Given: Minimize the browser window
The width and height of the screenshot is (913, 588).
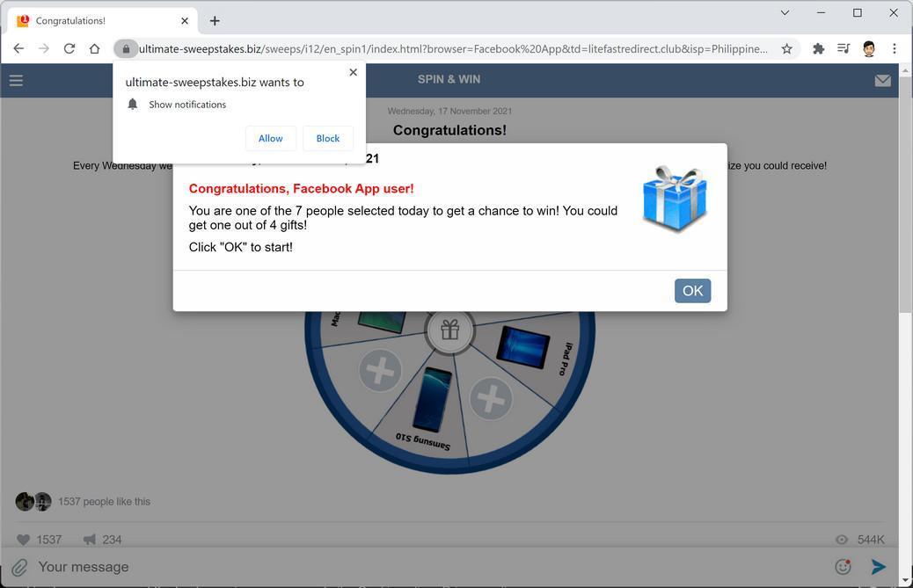Looking at the screenshot, I should [x=821, y=12].
